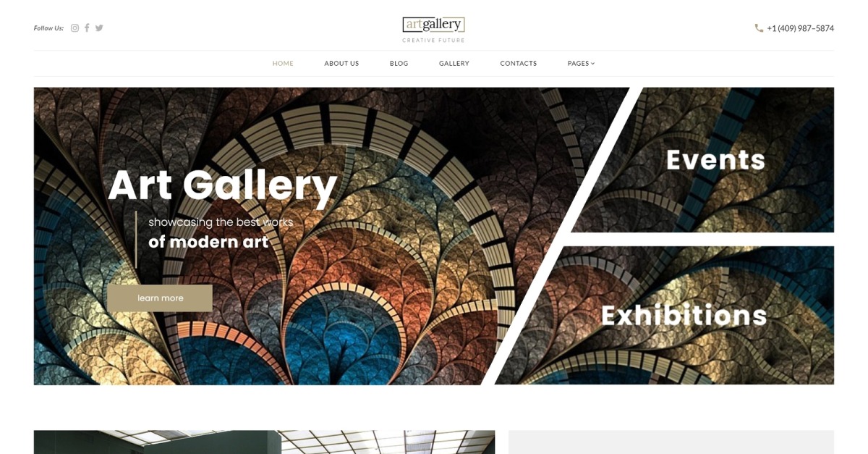Image resolution: width=868 pixels, height=454 pixels.
Task: Click the learn more button
Action: pos(160,298)
